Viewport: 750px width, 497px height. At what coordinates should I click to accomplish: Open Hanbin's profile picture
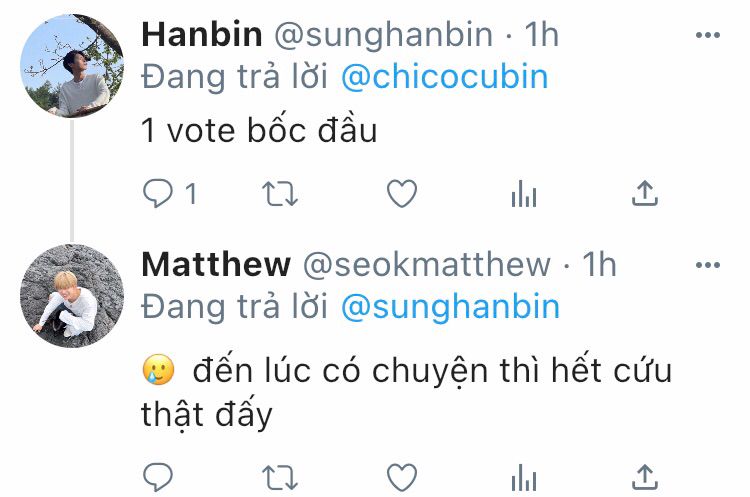click(72, 66)
